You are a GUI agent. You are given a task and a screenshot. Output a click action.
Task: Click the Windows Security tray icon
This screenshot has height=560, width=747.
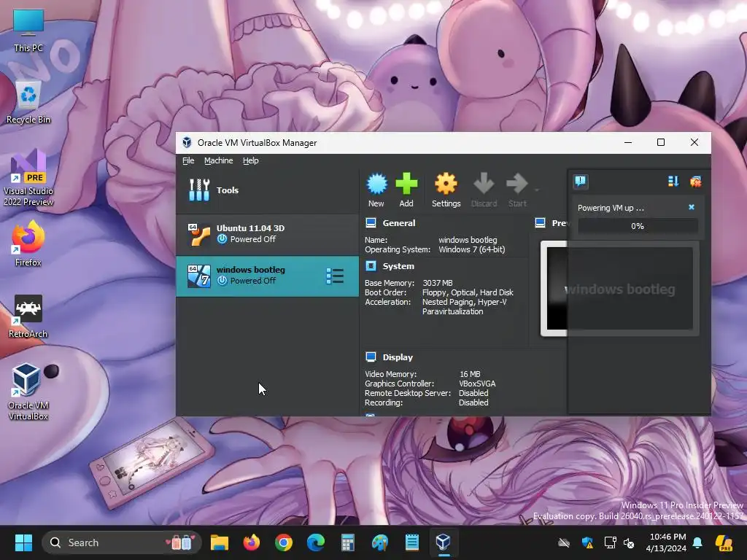click(x=587, y=542)
